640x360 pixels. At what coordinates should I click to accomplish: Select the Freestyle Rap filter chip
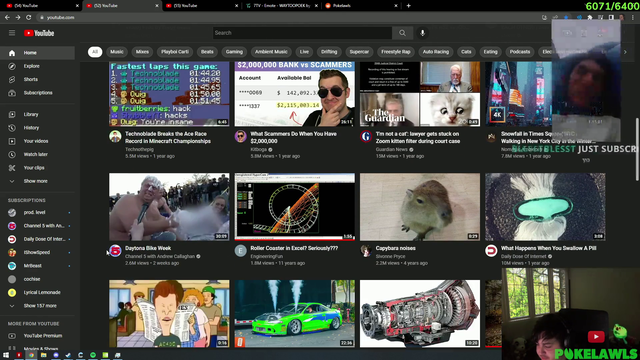point(396,52)
